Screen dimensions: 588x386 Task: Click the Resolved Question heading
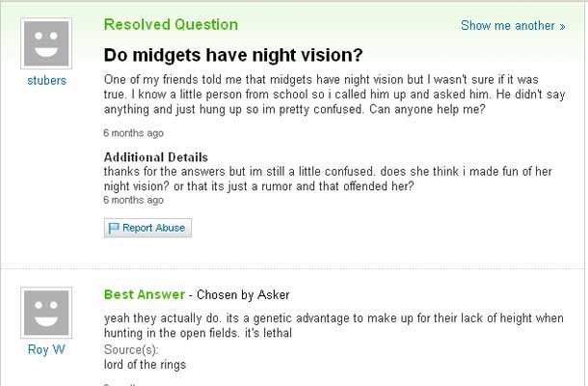tap(171, 24)
